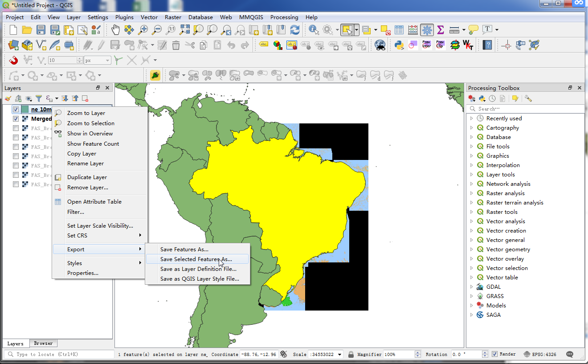Open layer styling paintbrush in Layers panel
Screen dimensions: 588x364
tap(8, 98)
